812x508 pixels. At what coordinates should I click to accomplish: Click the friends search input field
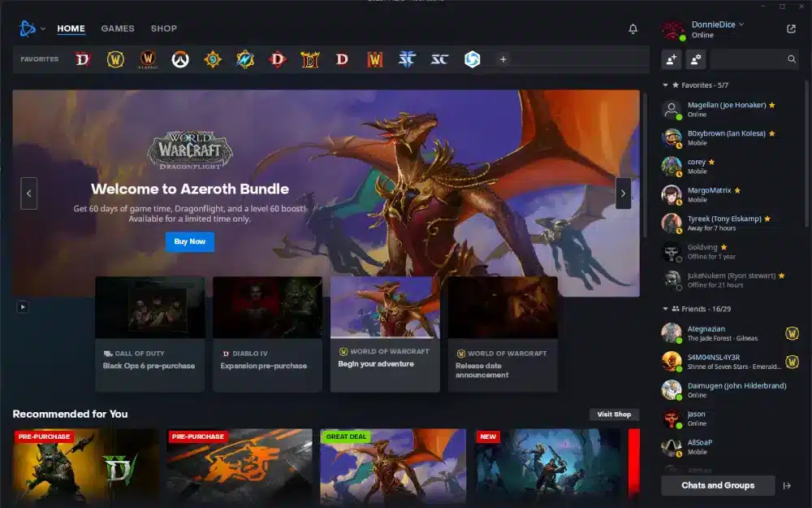click(749, 59)
